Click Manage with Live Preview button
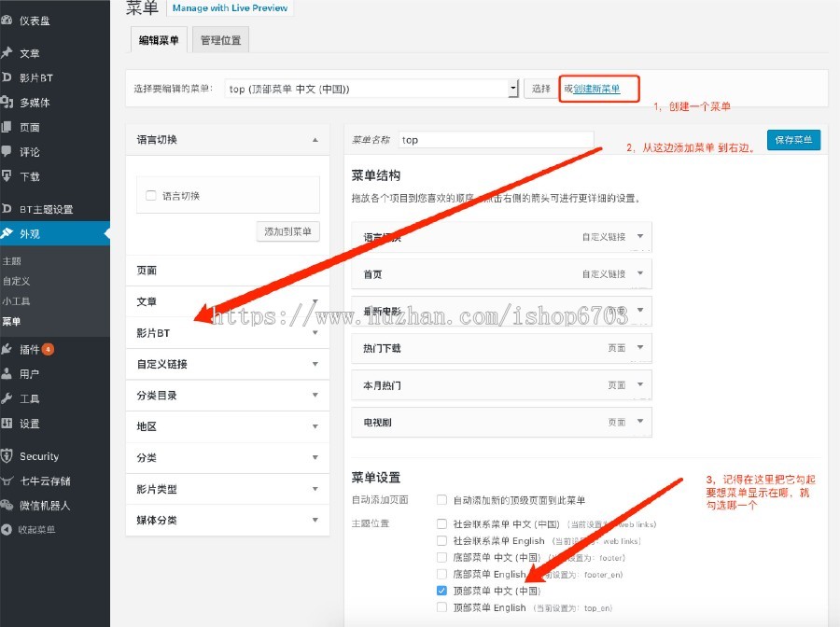Screen dimensions: 840x627 coord(230,8)
